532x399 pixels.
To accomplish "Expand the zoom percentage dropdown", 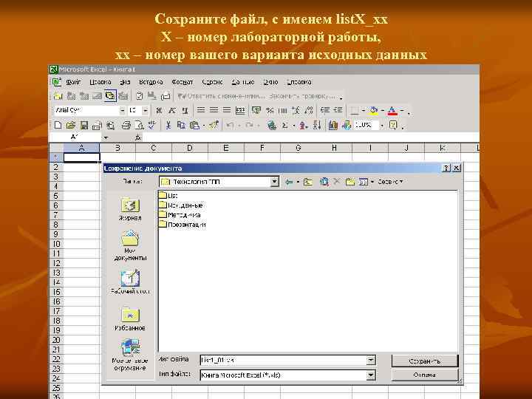I will tap(382, 126).
